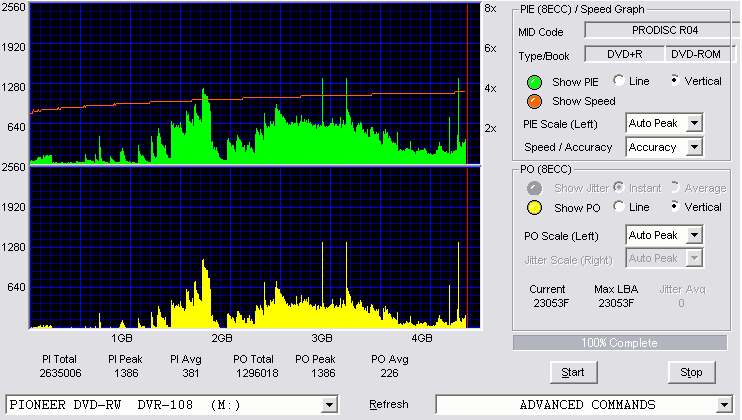The height and width of the screenshot is (420, 742).
Task: Click the 1GB axis label
Action: (x=122, y=338)
